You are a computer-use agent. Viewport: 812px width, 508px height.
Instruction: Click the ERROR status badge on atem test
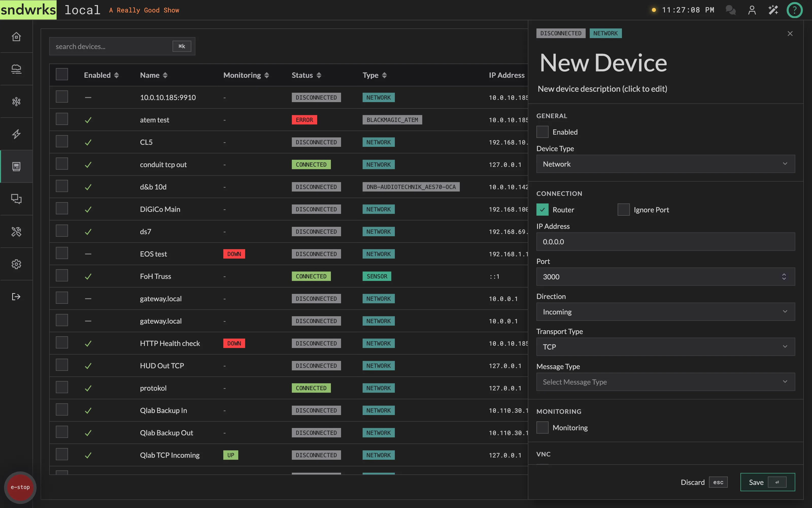(x=304, y=120)
